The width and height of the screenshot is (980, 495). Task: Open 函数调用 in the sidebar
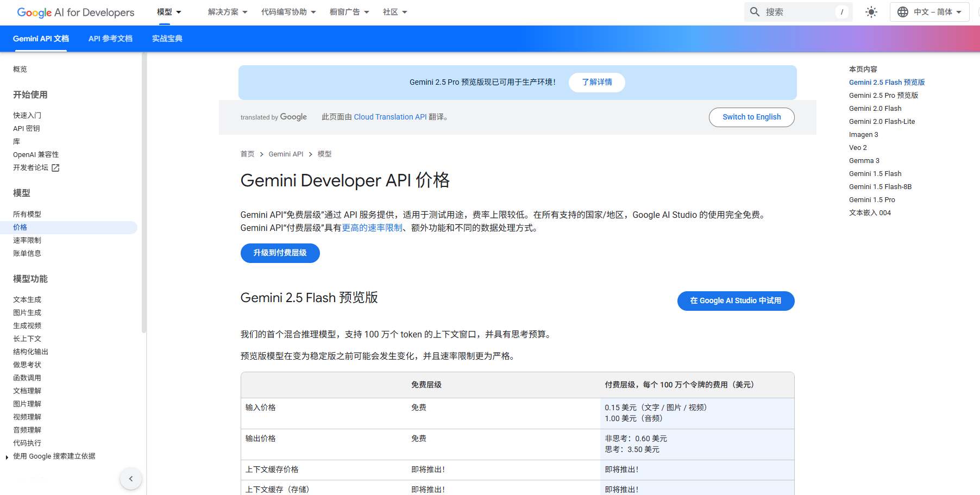pyautogui.click(x=27, y=378)
